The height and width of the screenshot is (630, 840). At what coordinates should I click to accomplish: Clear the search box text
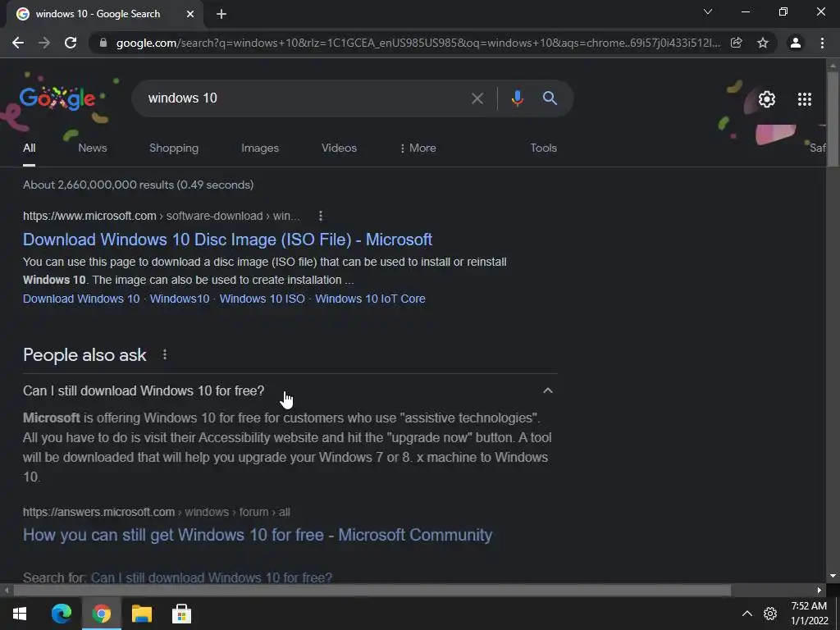477,98
